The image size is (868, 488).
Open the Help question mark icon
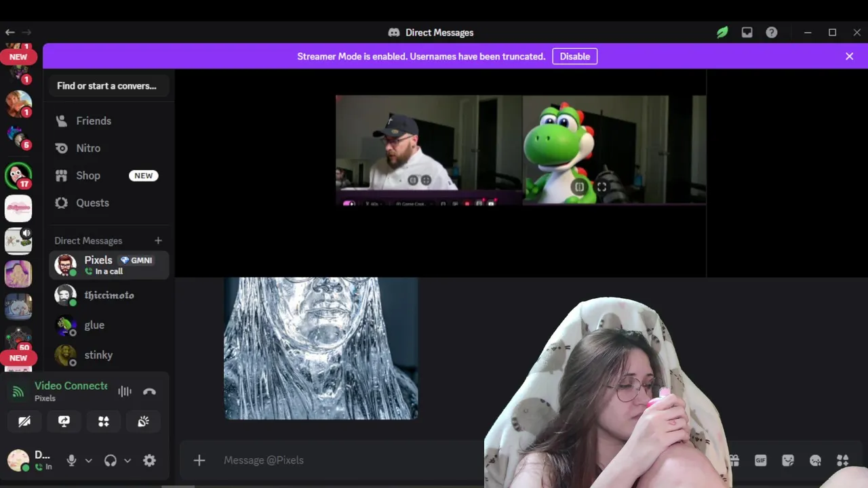pos(772,32)
